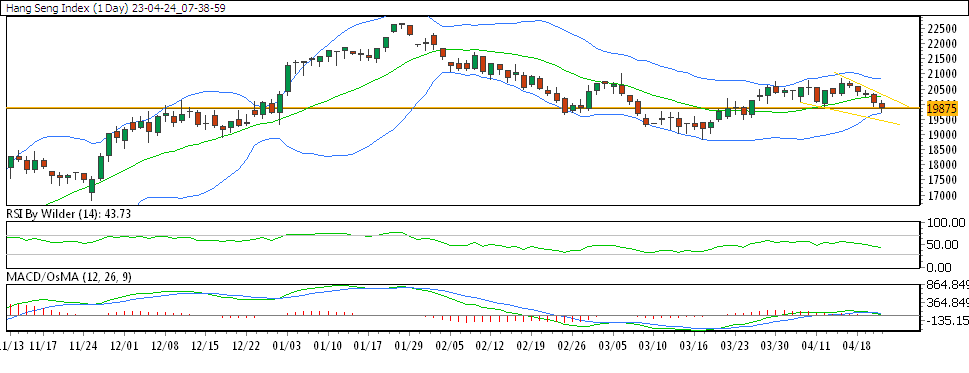Click the 17000 price axis value

(942, 195)
